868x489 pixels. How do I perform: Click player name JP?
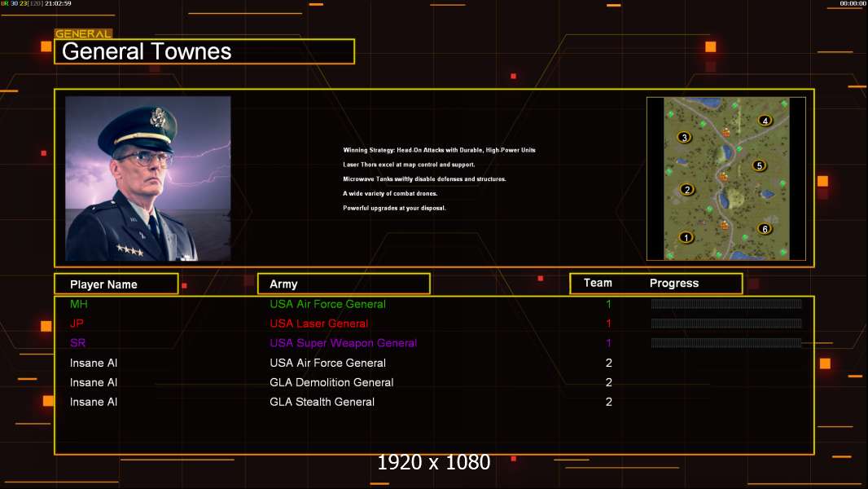[77, 324]
